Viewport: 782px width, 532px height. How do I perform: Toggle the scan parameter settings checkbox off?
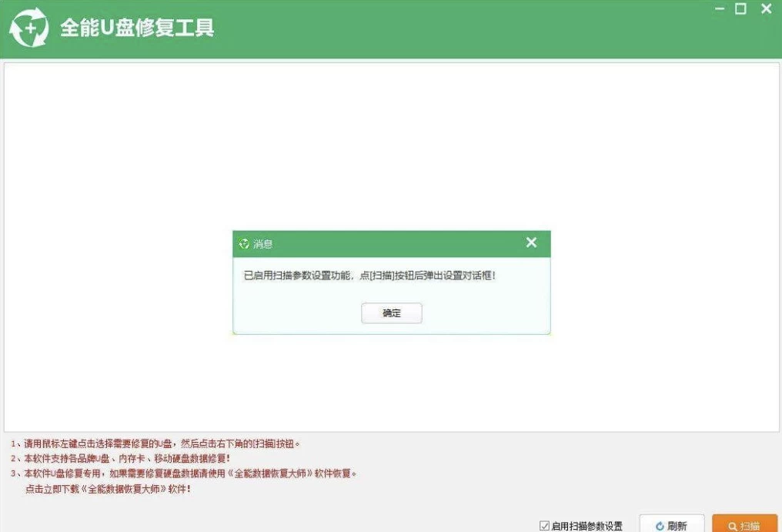543,523
